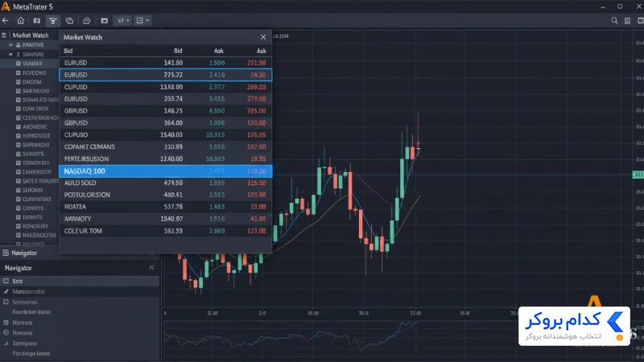Viewport: 644px width, 362px height.
Task: Click the search magnifier icon top right
Action: 614,21
